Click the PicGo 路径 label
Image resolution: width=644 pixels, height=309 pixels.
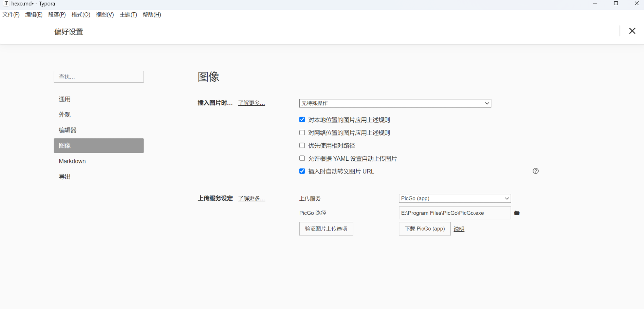click(x=313, y=213)
